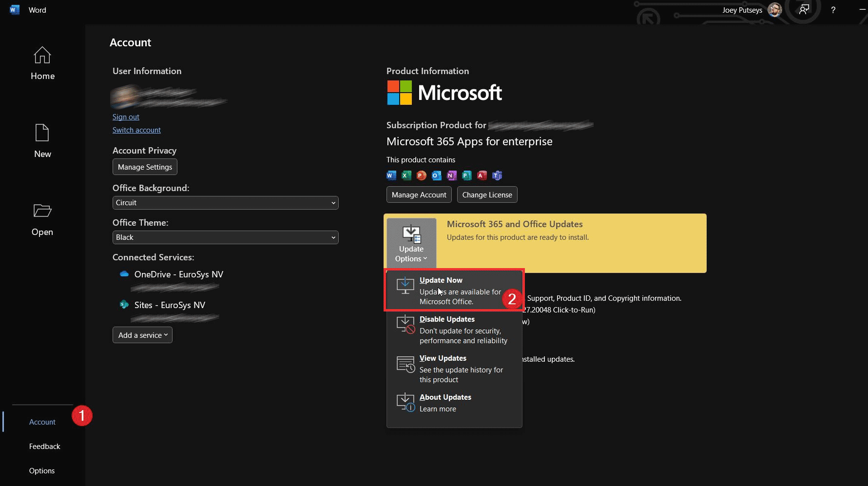Select Disable Updates menu entry
This screenshot has width=868, height=486.
tap(454, 330)
